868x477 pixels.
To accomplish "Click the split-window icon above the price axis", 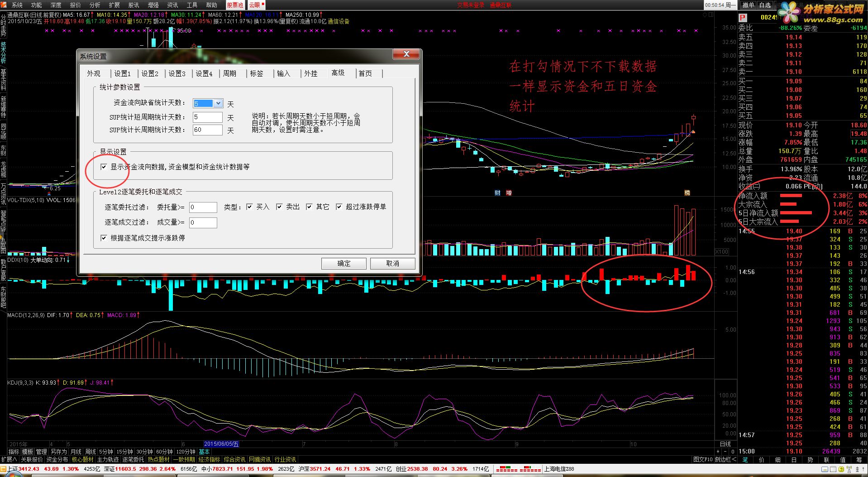I will tap(711, 14).
